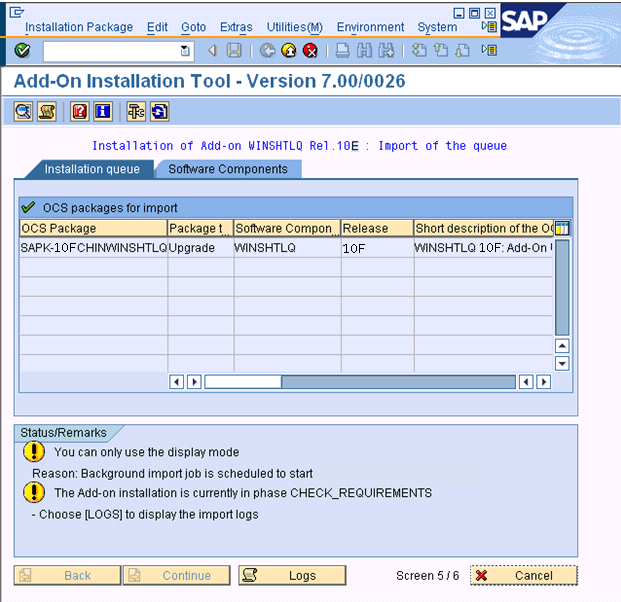Screen dimensions: 621x602
Task: Select the WINSHTLQ 10F: Add-On description cell
Action: click(x=483, y=248)
